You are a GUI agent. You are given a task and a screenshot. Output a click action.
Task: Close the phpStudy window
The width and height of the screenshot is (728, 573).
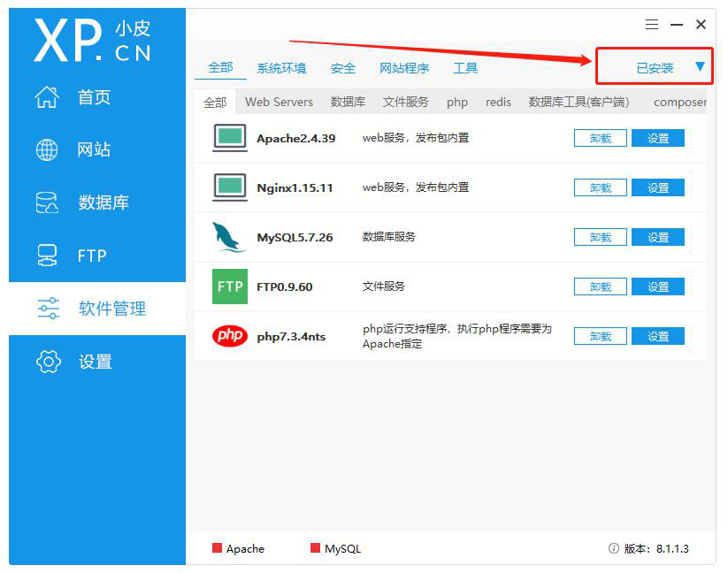click(701, 24)
